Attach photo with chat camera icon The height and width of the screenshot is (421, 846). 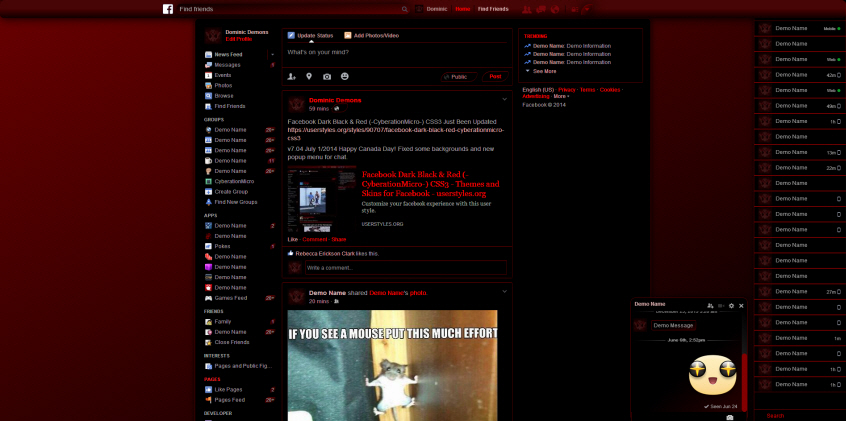[x=729, y=417]
